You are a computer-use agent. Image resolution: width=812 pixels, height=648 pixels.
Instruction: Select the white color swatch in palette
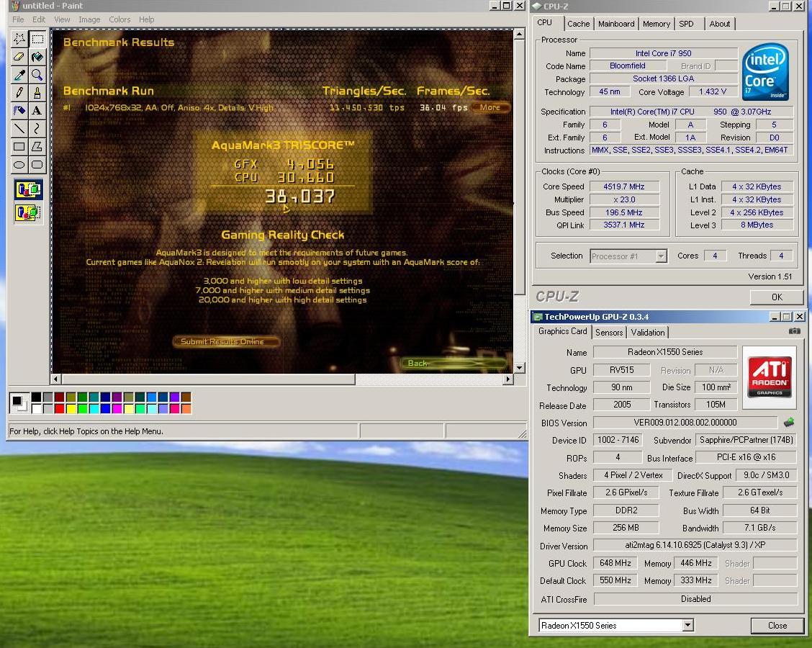coord(36,409)
